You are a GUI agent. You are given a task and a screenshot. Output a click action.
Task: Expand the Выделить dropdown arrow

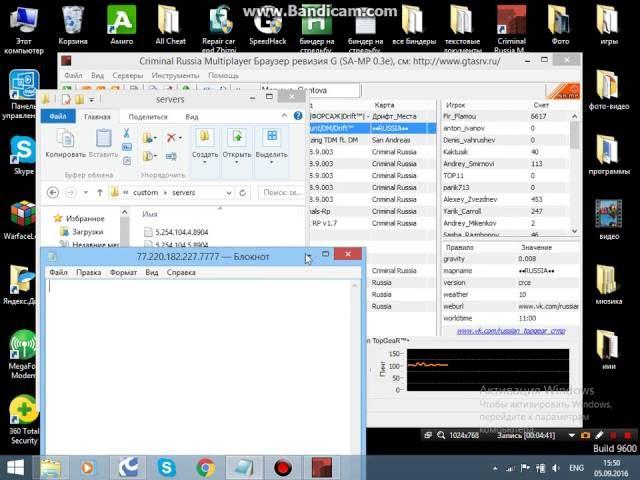coord(271,162)
